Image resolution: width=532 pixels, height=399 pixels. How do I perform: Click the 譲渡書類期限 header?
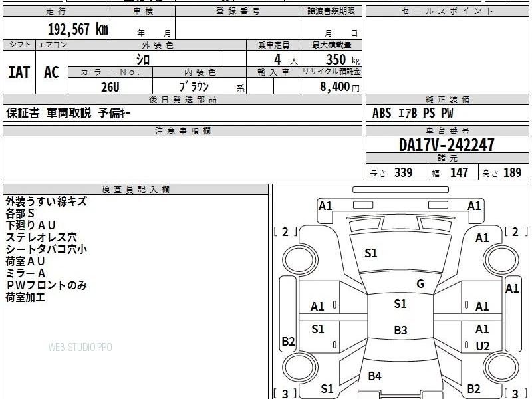pyautogui.click(x=331, y=11)
